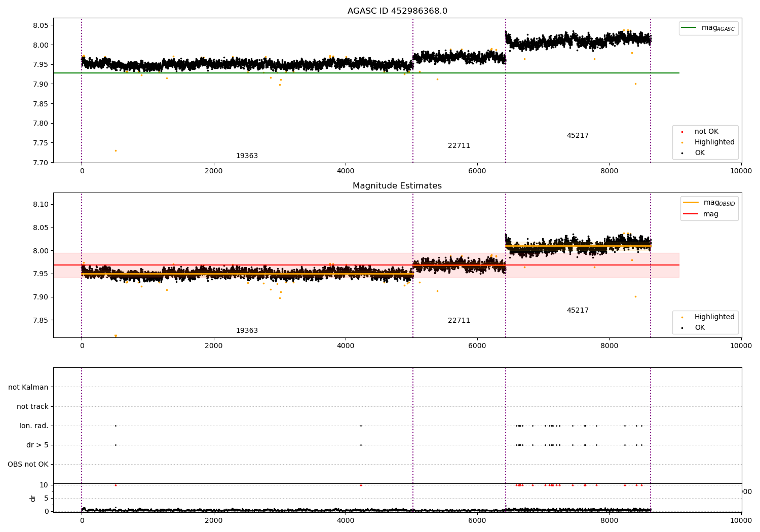The image size is (760, 532).
Task: Click the 7.90 tick label on the top plot
Action: [x=40, y=84]
